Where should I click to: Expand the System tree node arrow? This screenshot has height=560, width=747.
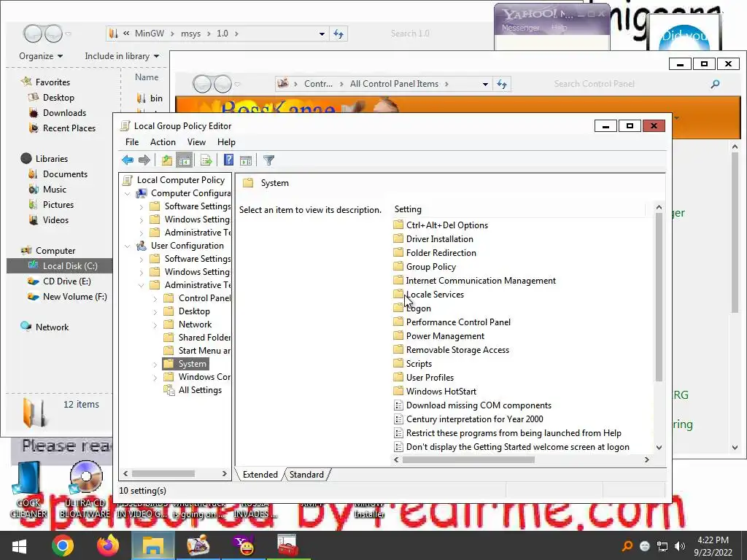point(155,365)
